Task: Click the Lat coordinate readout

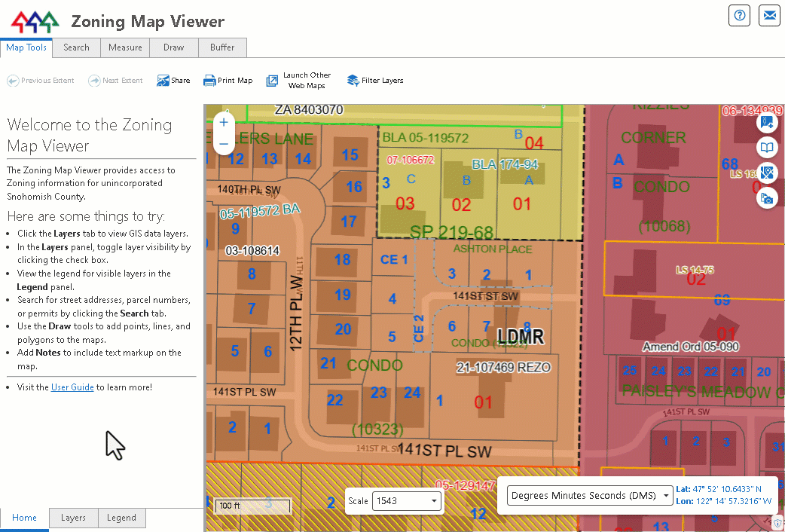Action: click(x=719, y=489)
